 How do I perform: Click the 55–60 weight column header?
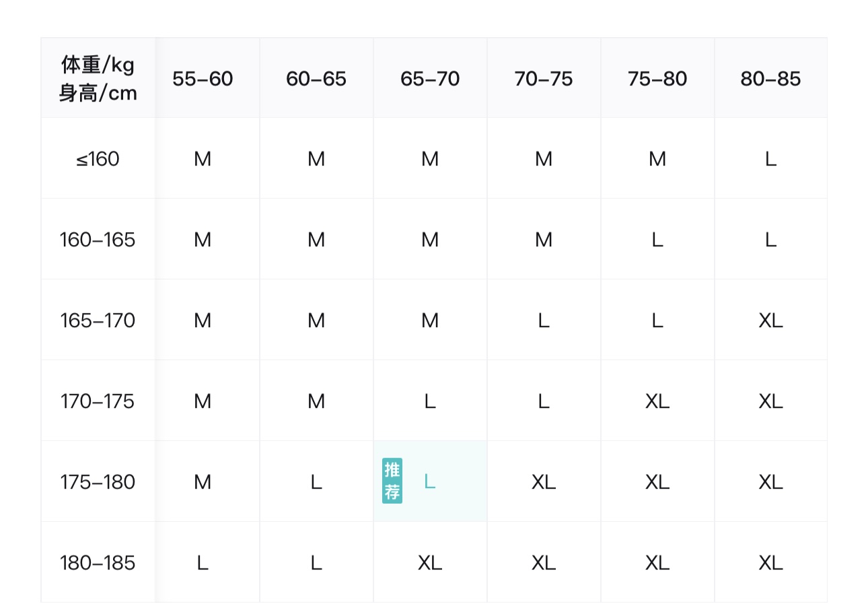pos(203,78)
